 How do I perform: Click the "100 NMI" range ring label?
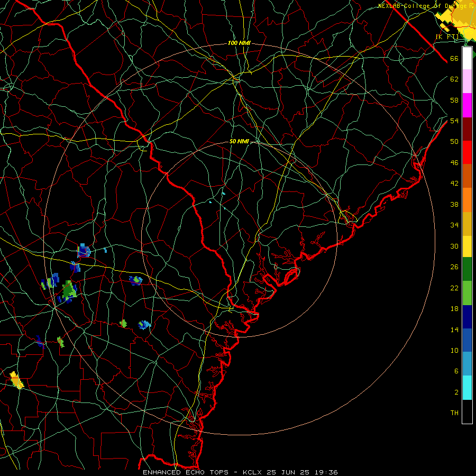pos(239,43)
